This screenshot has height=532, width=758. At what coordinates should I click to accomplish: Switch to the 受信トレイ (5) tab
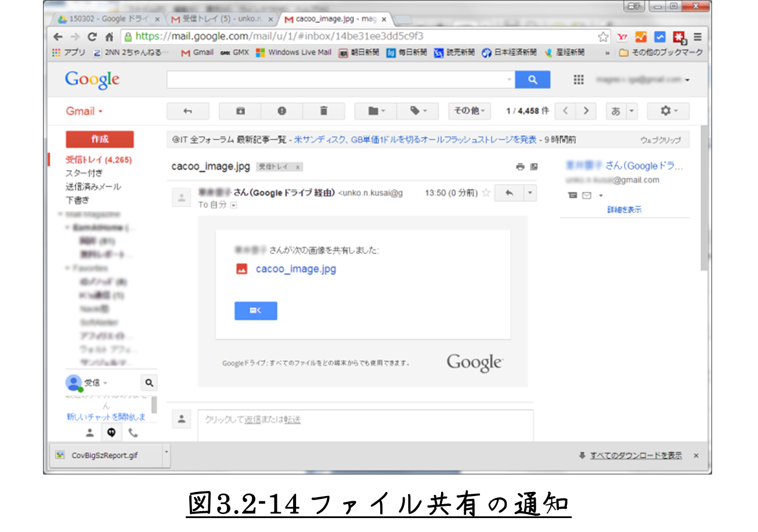click(x=221, y=19)
